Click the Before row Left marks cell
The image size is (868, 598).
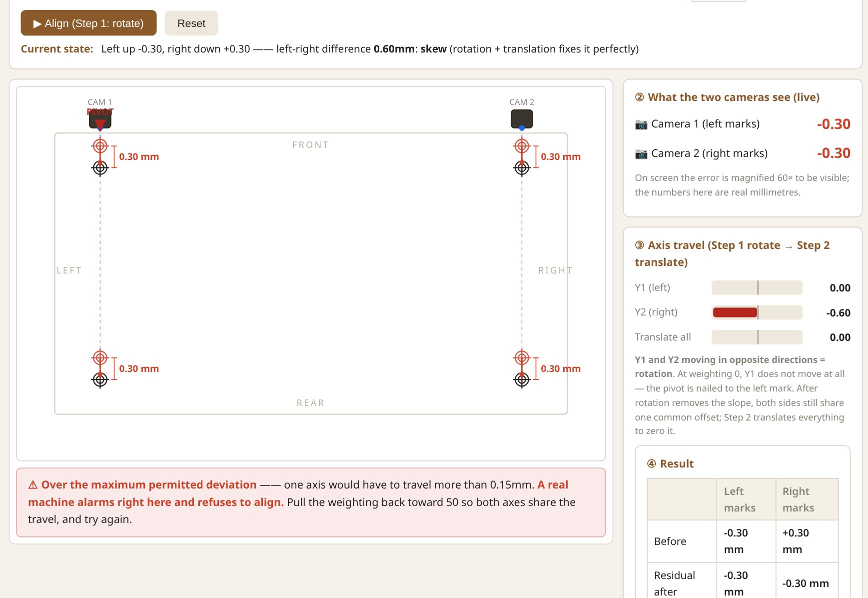tap(746, 541)
